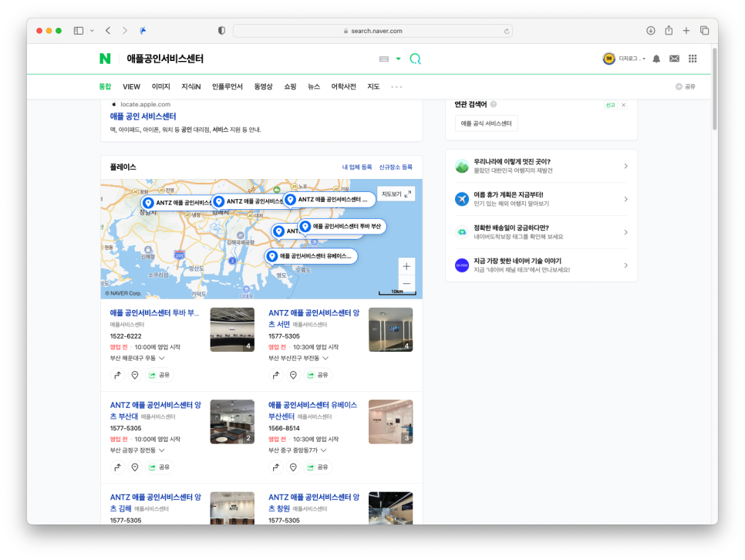Click the green search magnifier icon
Screen dimensions: 745x560
[415, 59]
